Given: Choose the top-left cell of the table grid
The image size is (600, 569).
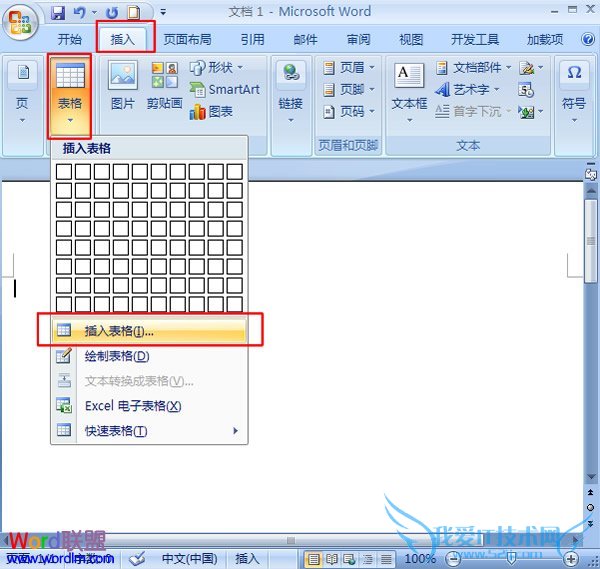Looking at the screenshot, I should click(x=64, y=171).
